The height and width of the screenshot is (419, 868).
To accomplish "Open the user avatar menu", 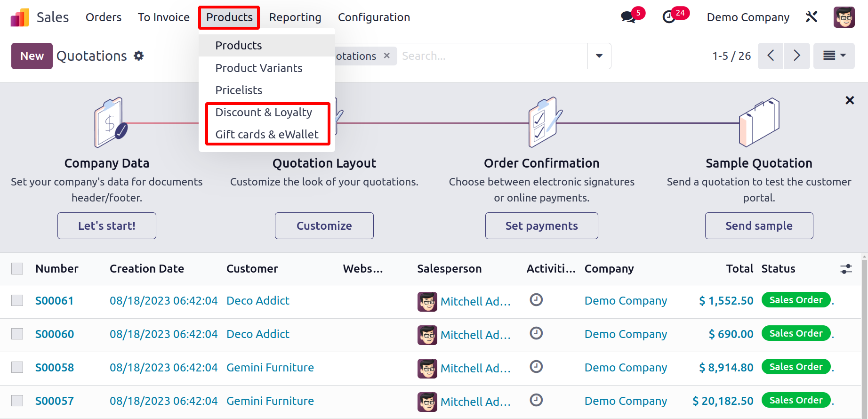I will coord(844,17).
